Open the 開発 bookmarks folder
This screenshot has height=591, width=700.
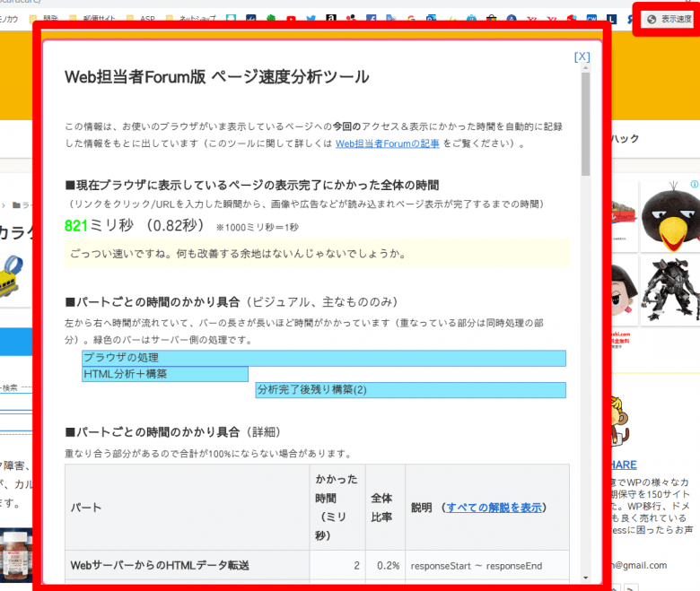[x=44, y=19]
